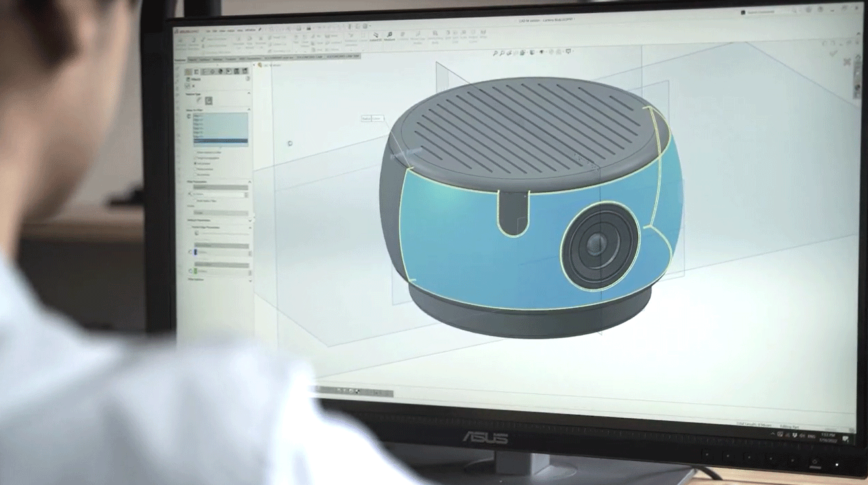Select the non-highlighted fillet type icon
The image size is (868, 485).
199,100
